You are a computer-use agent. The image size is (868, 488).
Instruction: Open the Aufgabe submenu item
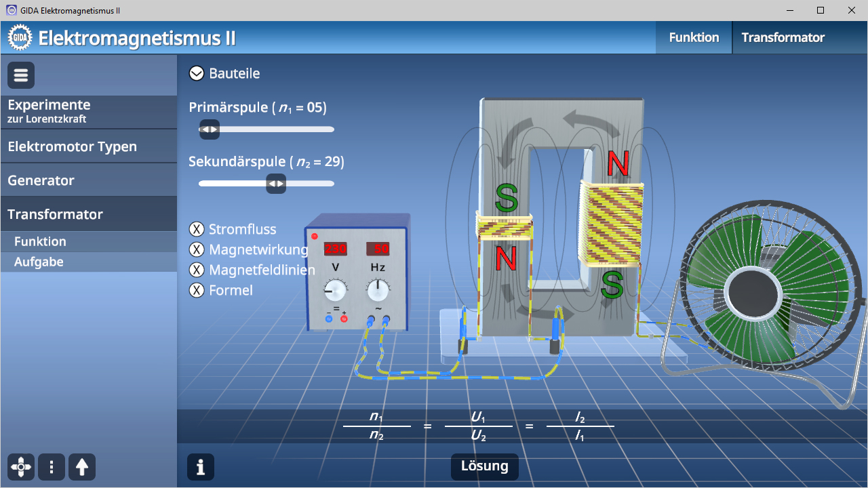click(89, 262)
